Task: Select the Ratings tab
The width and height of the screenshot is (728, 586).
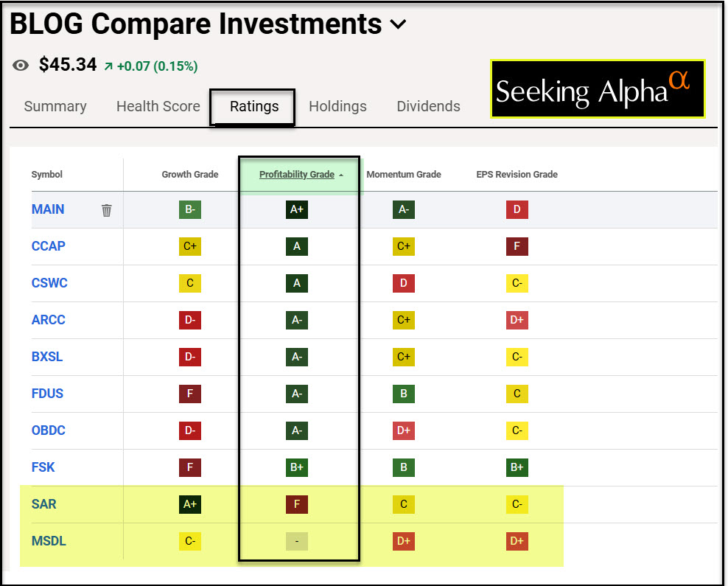Action: (254, 106)
